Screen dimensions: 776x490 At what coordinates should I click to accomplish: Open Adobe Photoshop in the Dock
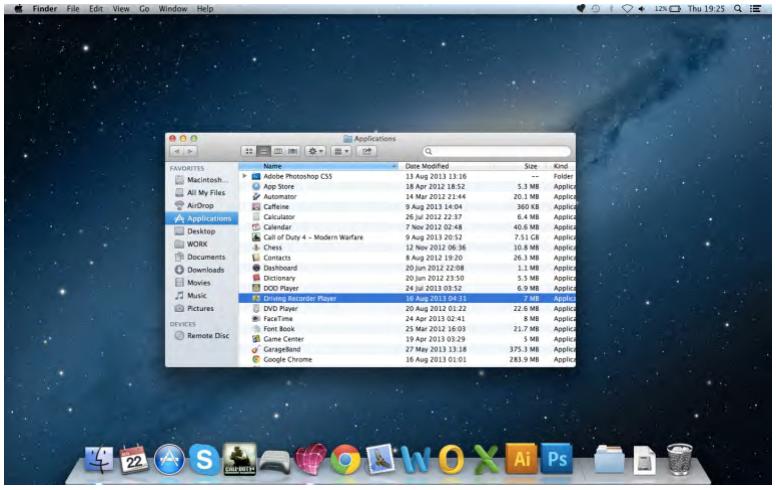coord(557,459)
